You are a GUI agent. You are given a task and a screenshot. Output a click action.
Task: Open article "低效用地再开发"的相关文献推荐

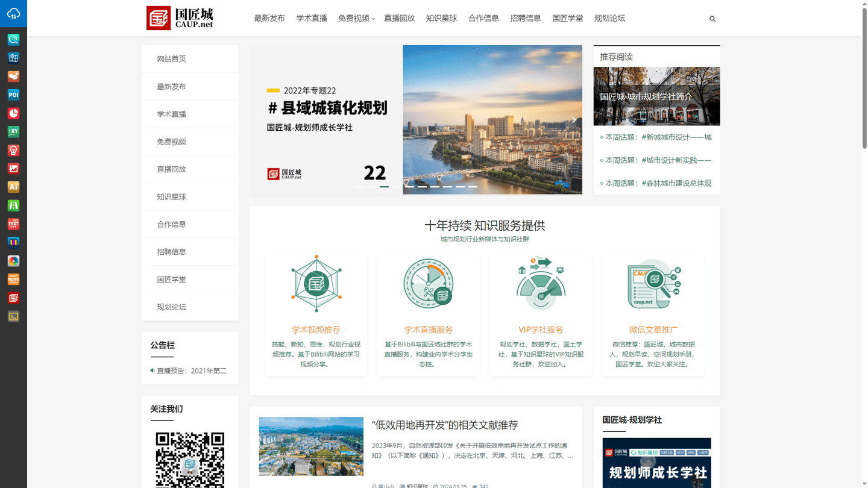click(x=445, y=425)
